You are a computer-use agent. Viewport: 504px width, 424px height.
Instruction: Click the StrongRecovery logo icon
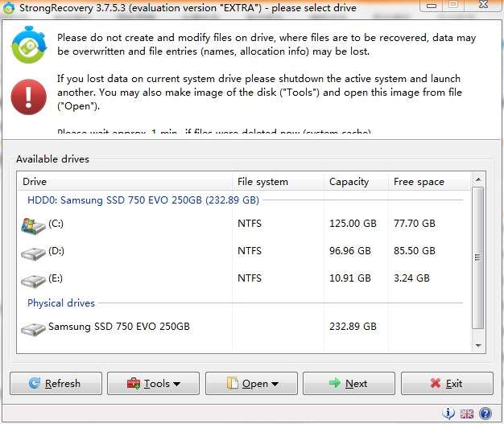[28, 47]
